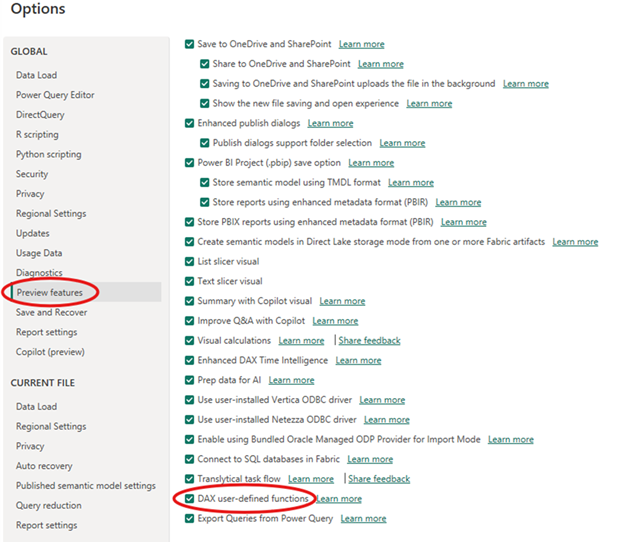Toggle Prep data for AI checkbox

point(189,380)
